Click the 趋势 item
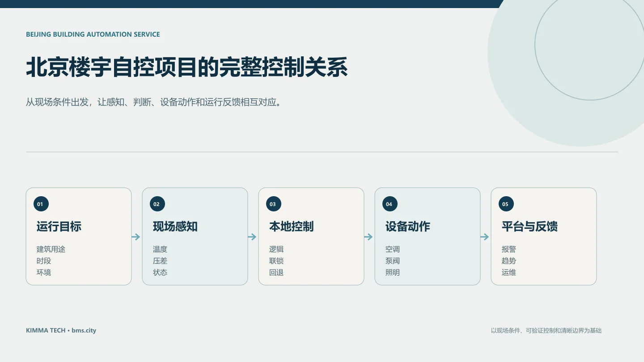Screen dimensions: 644x362 509,261
